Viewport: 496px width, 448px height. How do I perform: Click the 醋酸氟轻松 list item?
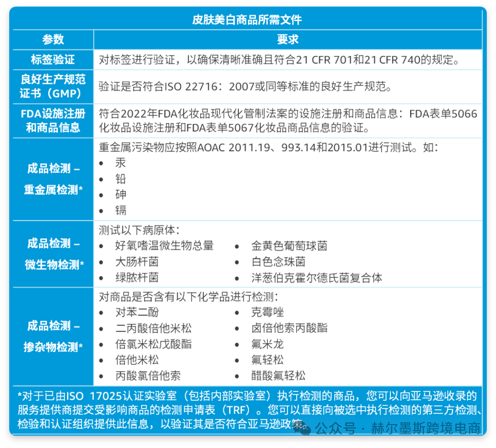278,375
